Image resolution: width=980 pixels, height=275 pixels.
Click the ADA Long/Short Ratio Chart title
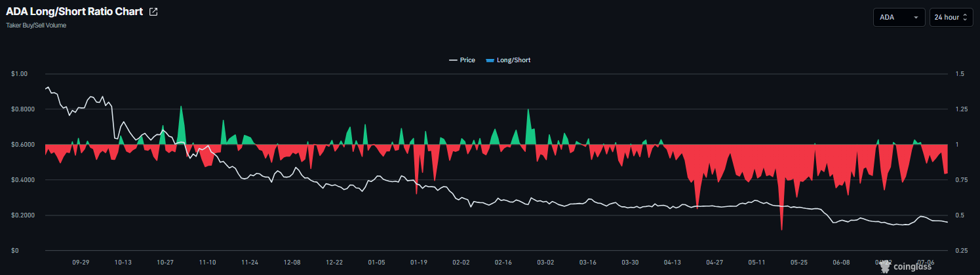pos(75,12)
